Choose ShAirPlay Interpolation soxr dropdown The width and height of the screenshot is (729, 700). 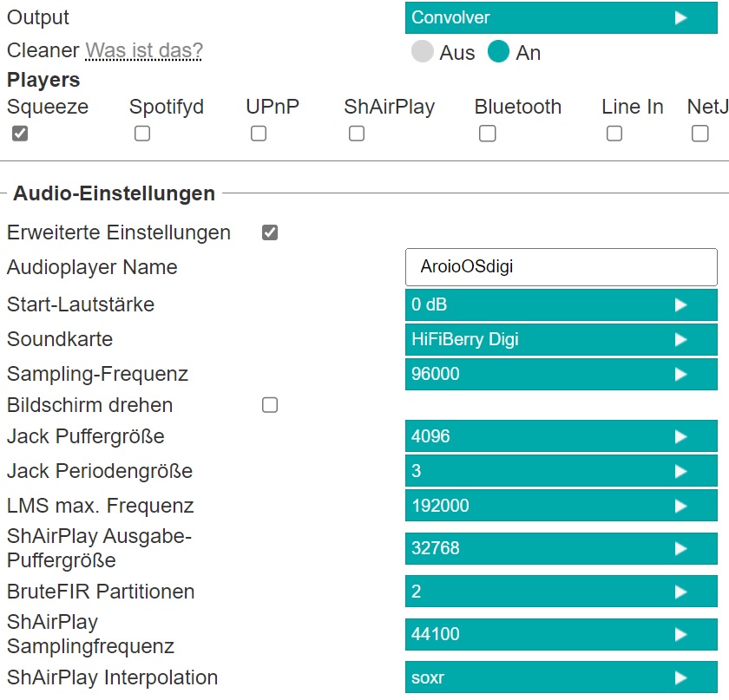tap(561, 677)
